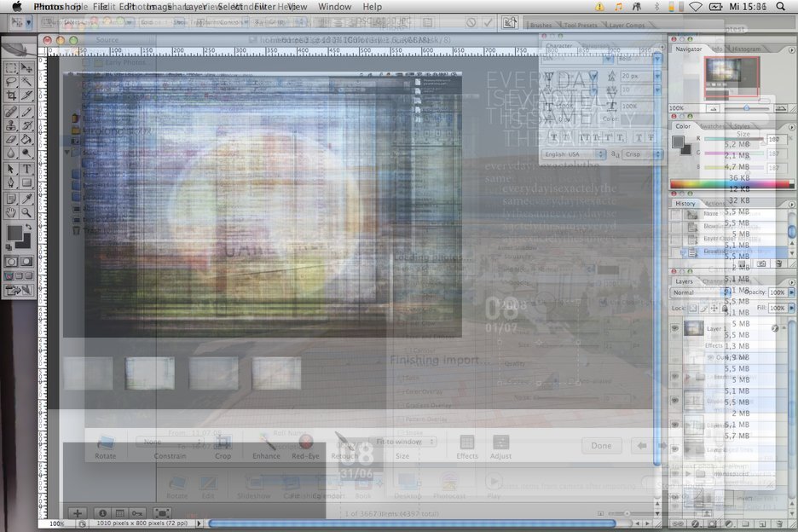The width and height of the screenshot is (798, 532).
Task: Switch to the Swatches tab
Action: click(713, 126)
